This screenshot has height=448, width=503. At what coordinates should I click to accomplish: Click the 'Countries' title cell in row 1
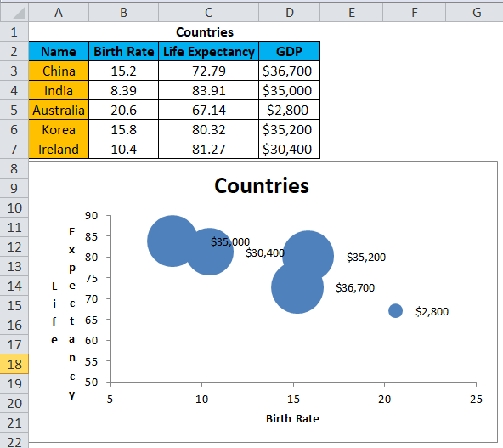click(x=205, y=31)
